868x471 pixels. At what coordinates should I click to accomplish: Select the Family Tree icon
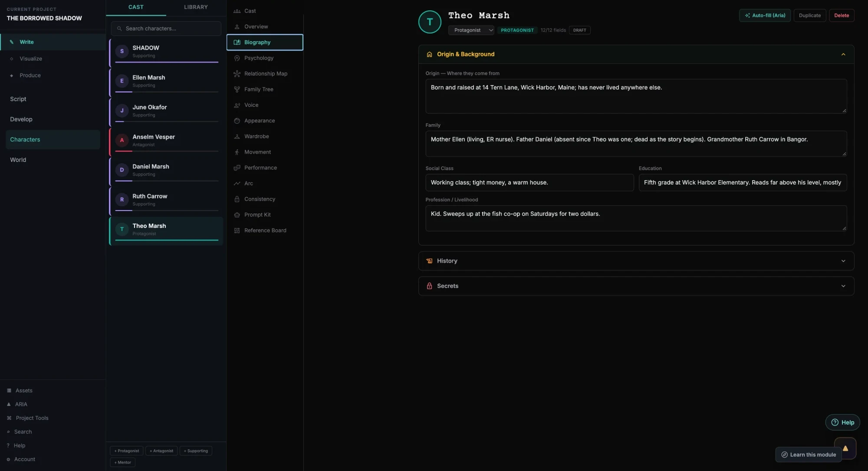237,89
